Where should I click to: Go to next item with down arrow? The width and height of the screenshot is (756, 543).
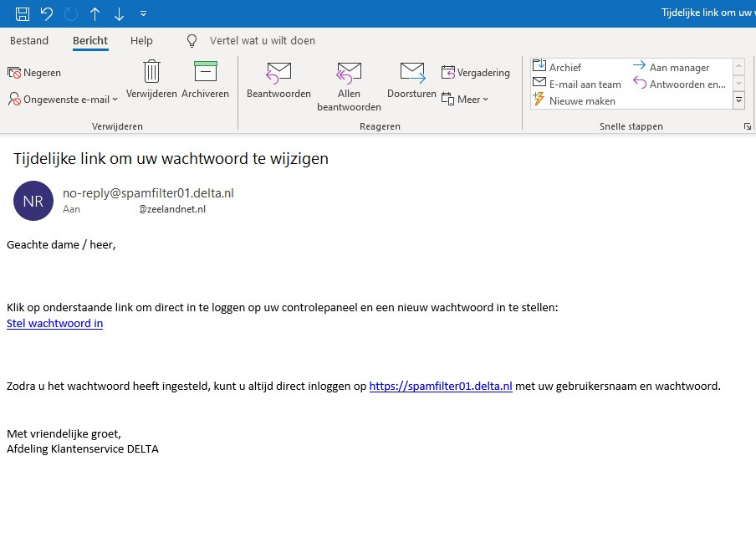[x=119, y=14]
